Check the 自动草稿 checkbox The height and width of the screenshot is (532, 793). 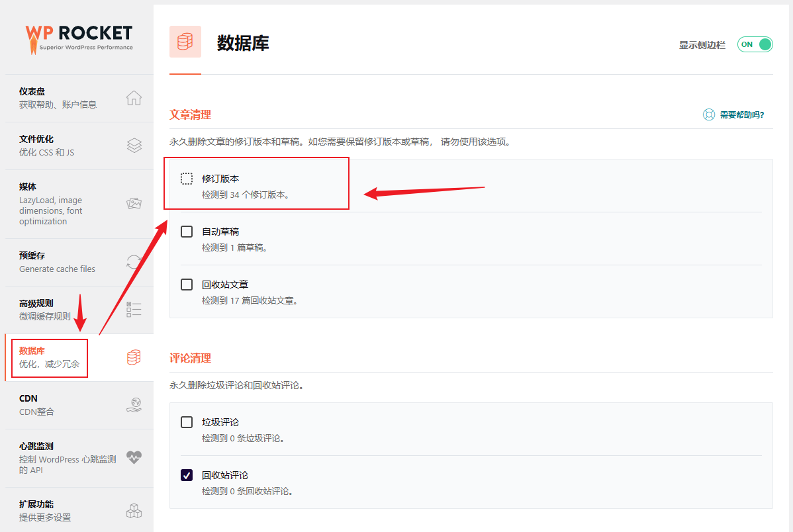(187, 232)
